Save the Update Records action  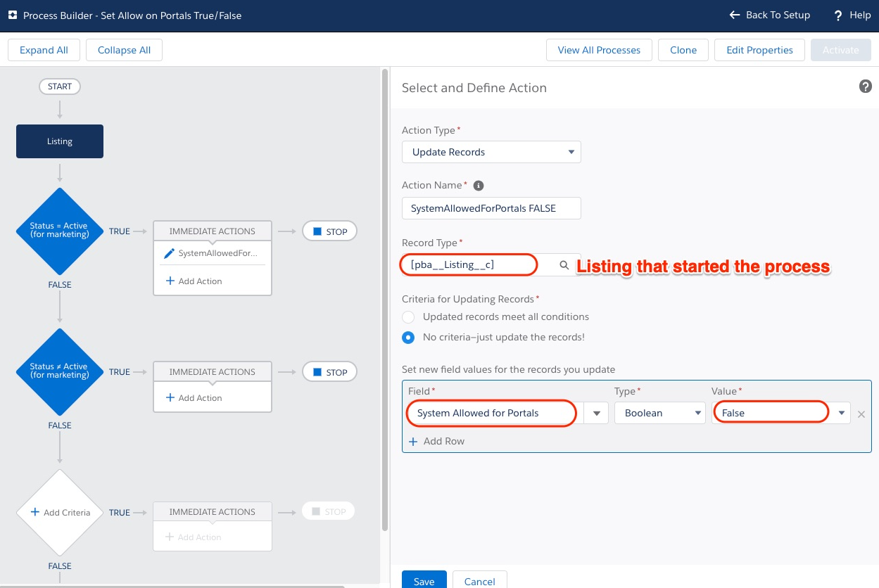coord(424,581)
